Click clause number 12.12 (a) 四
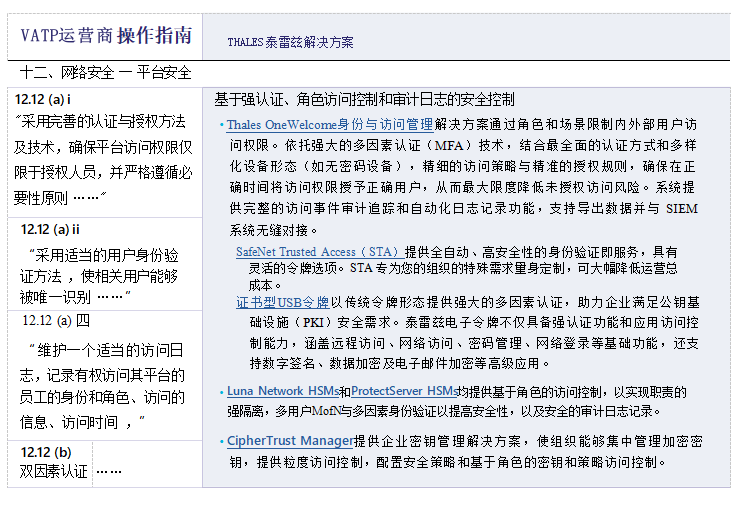Image resolution: width=740 pixels, height=505 pixels. click(56, 321)
